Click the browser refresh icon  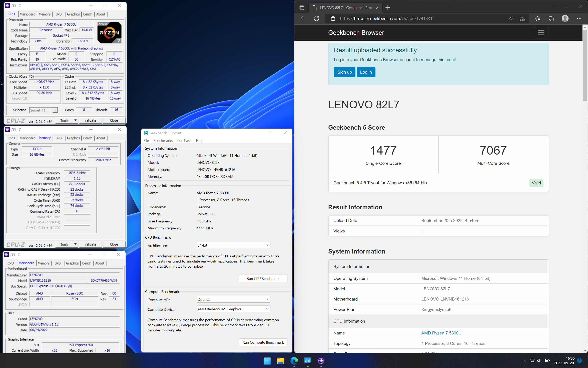[316, 18]
